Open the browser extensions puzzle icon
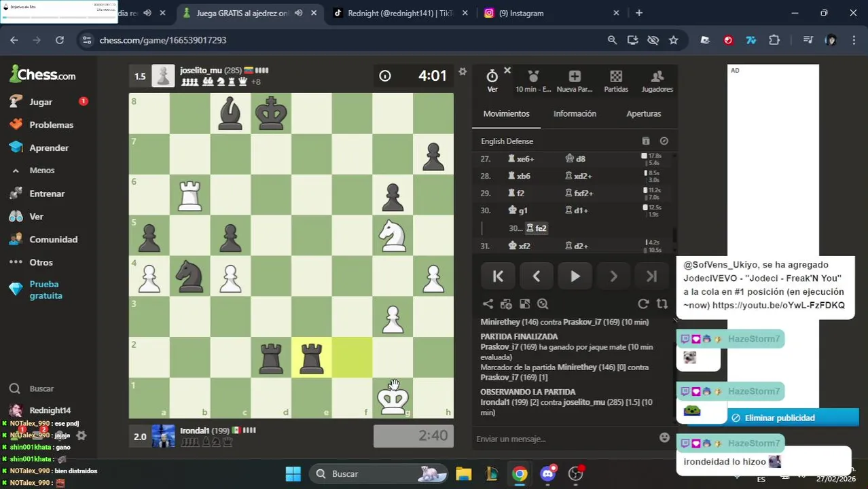This screenshot has height=489, width=868. [x=774, y=40]
